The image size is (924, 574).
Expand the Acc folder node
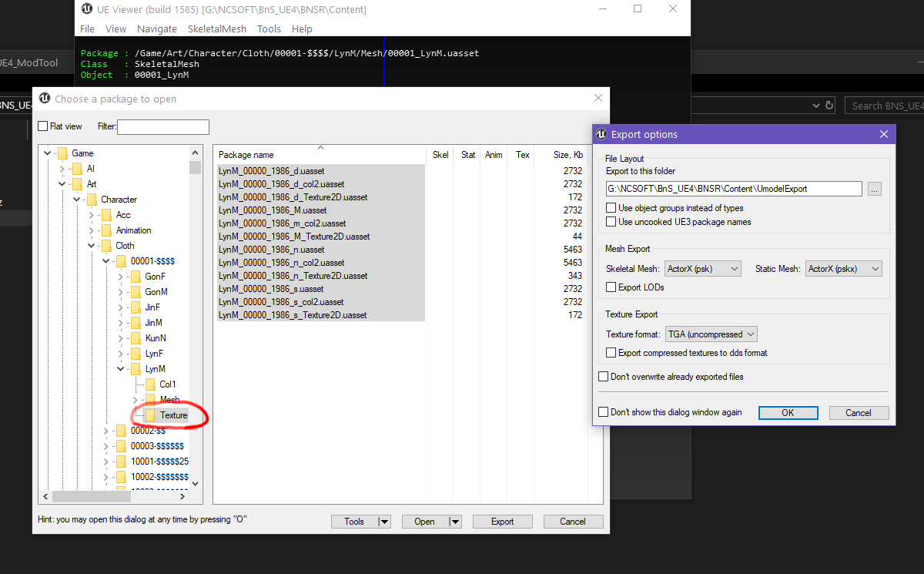[92, 215]
